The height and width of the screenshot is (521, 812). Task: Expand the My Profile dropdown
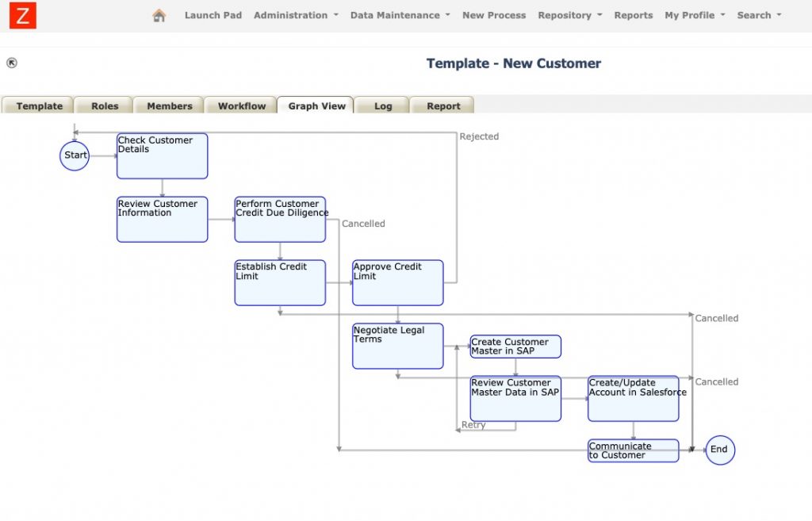tap(695, 16)
